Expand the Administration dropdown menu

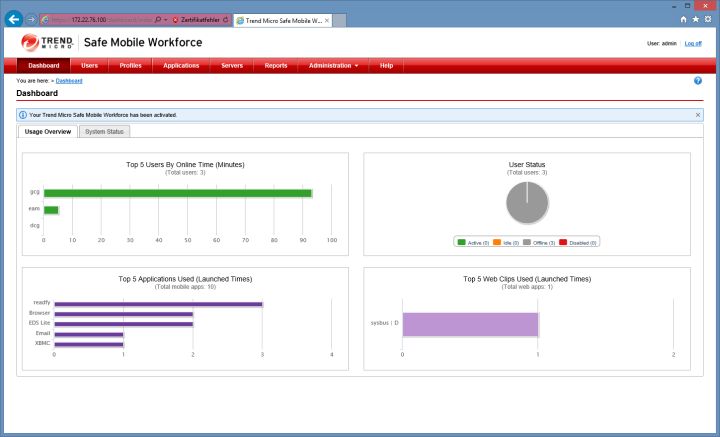coord(333,65)
